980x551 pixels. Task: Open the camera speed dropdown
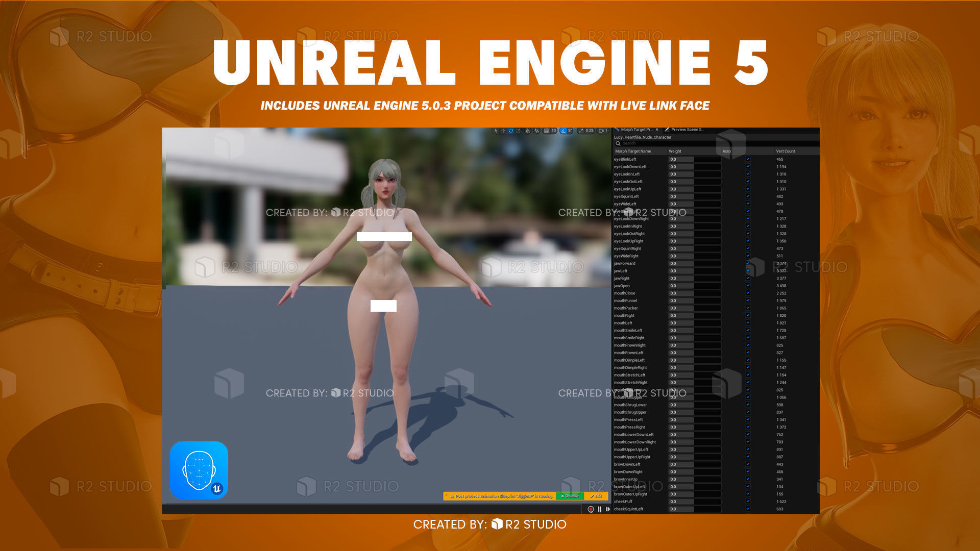589,131
